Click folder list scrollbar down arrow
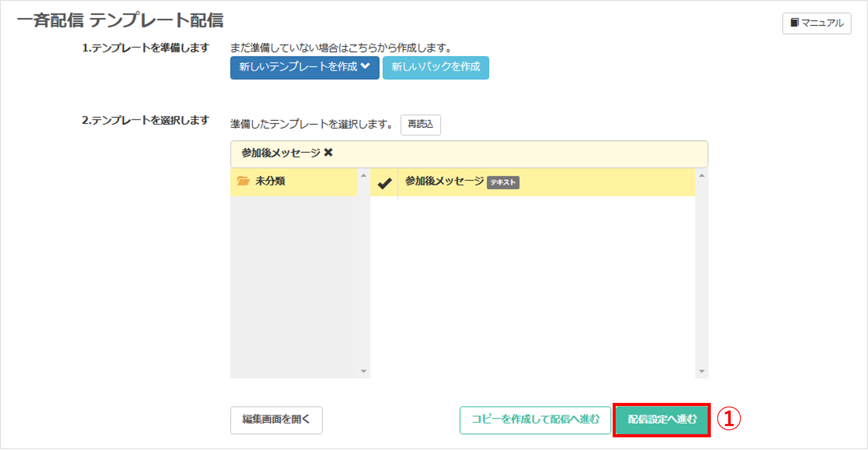 pos(363,371)
